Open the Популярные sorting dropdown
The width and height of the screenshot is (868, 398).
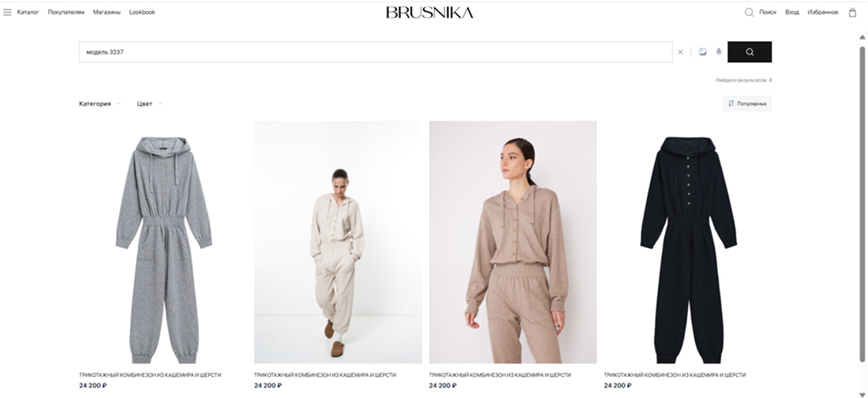click(x=746, y=103)
